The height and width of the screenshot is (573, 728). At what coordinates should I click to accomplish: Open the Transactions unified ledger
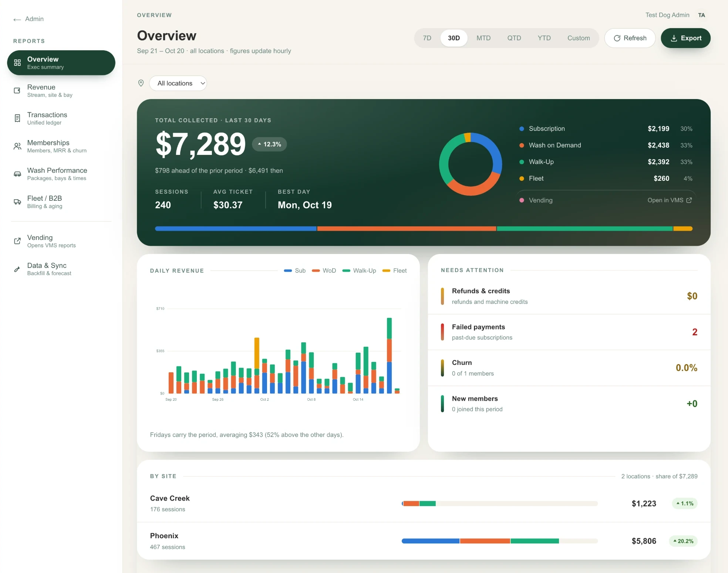tap(61, 118)
